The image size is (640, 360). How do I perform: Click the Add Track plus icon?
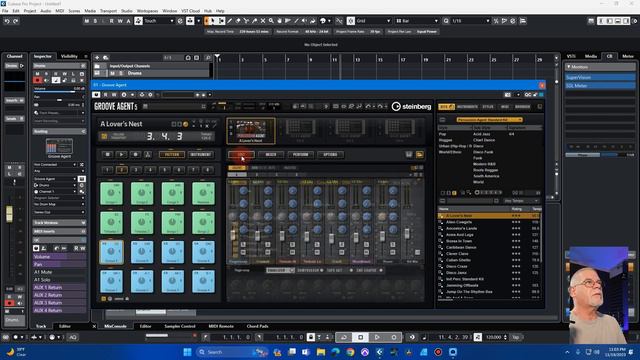coord(97,58)
